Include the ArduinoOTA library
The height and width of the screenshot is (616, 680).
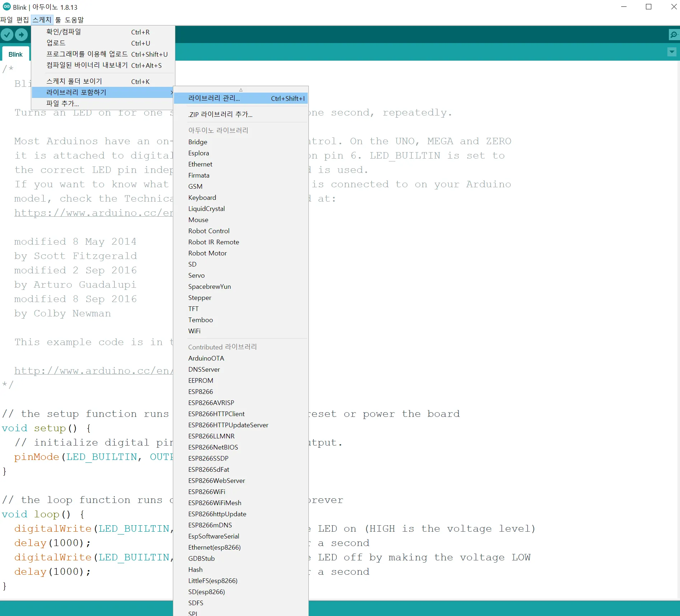[206, 358]
